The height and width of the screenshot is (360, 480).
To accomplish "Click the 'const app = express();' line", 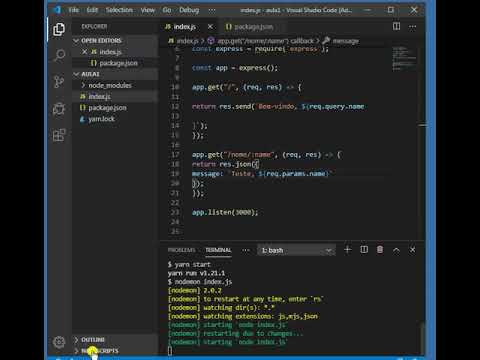I will point(235,68).
